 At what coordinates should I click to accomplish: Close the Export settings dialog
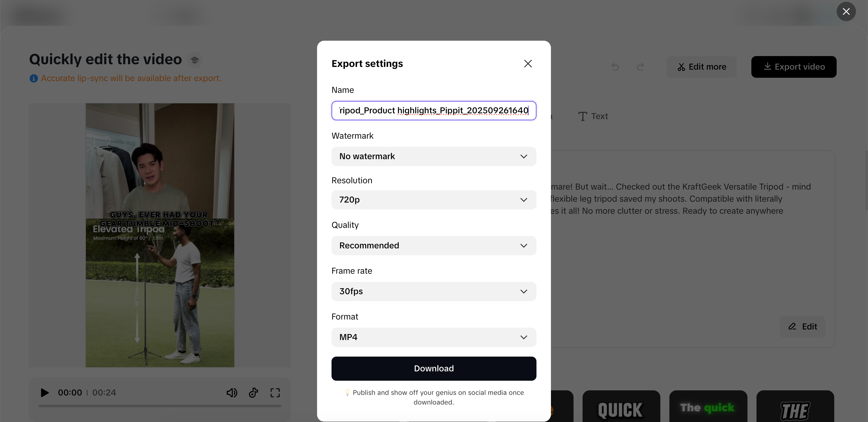528,64
